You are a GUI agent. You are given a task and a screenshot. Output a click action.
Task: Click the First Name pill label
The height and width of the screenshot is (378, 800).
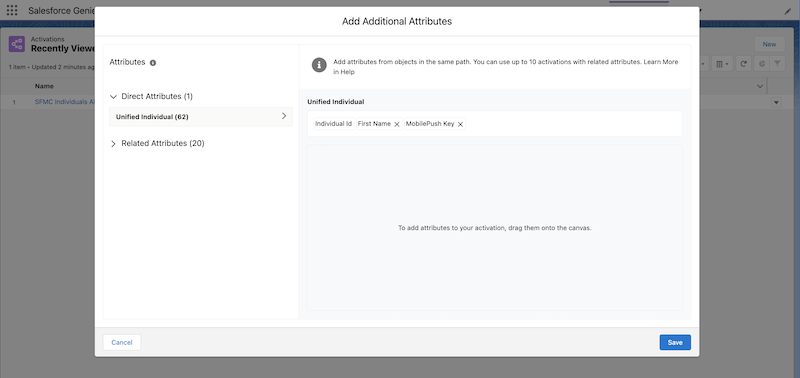[374, 124]
